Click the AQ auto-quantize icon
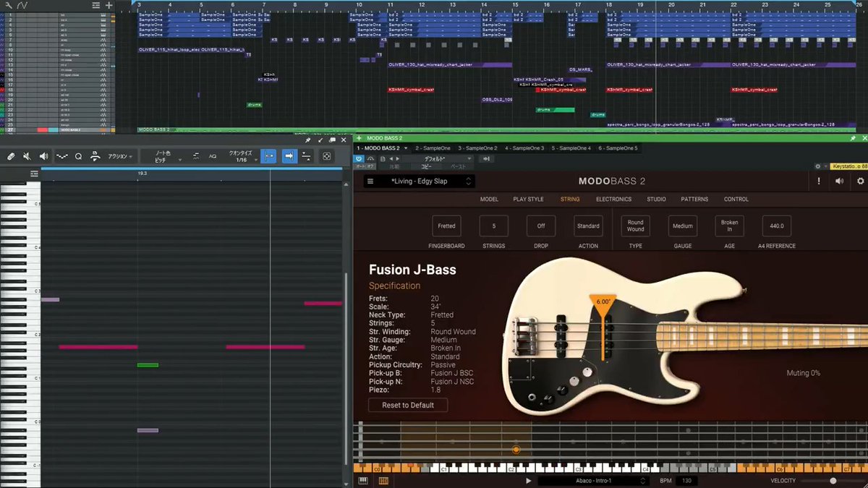Screen dimensions: 868x488 click(213, 156)
